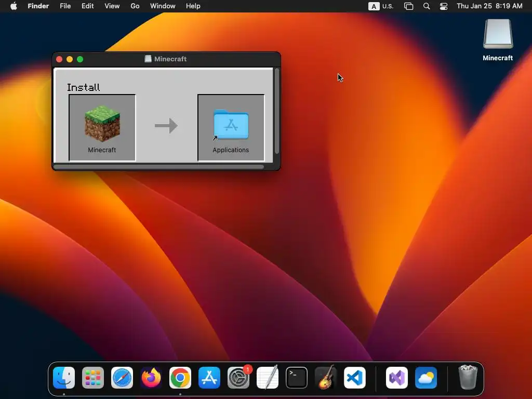Click the horizontal scrollbar in Minecraft window
The image size is (532, 399).
[x=158, y=167]
